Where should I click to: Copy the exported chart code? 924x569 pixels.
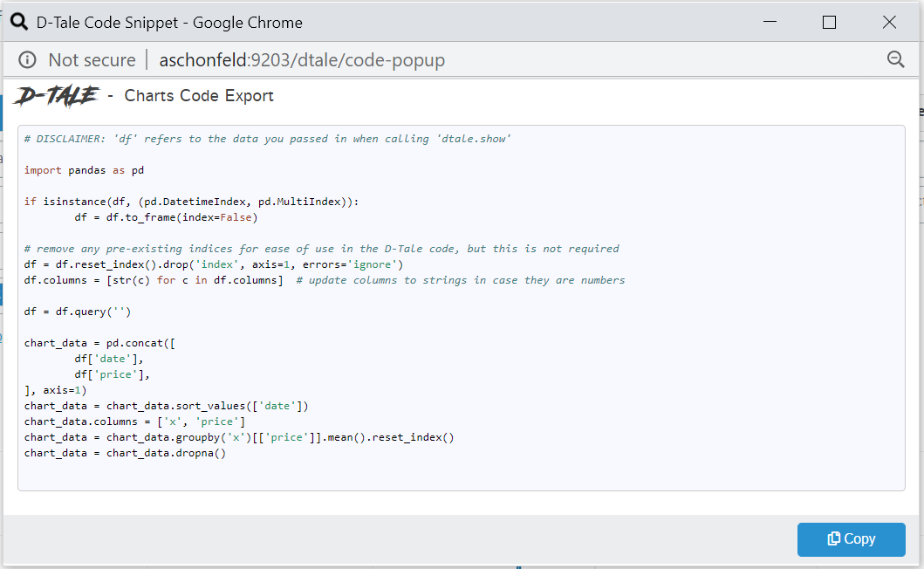[x=851, y=539]
